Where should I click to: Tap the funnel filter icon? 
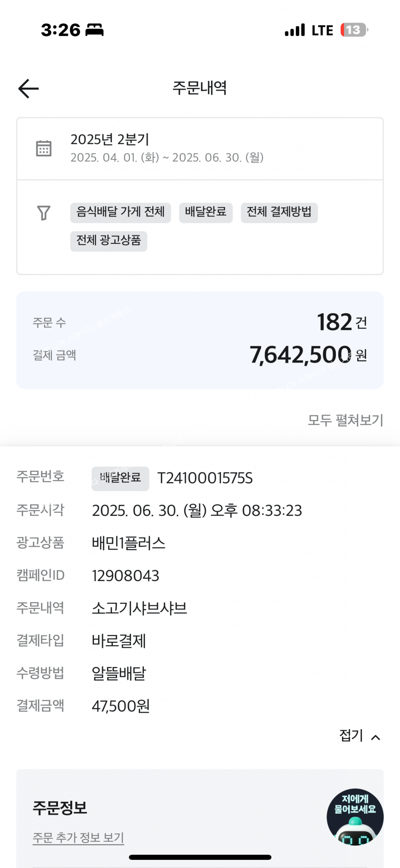[44, 213]
